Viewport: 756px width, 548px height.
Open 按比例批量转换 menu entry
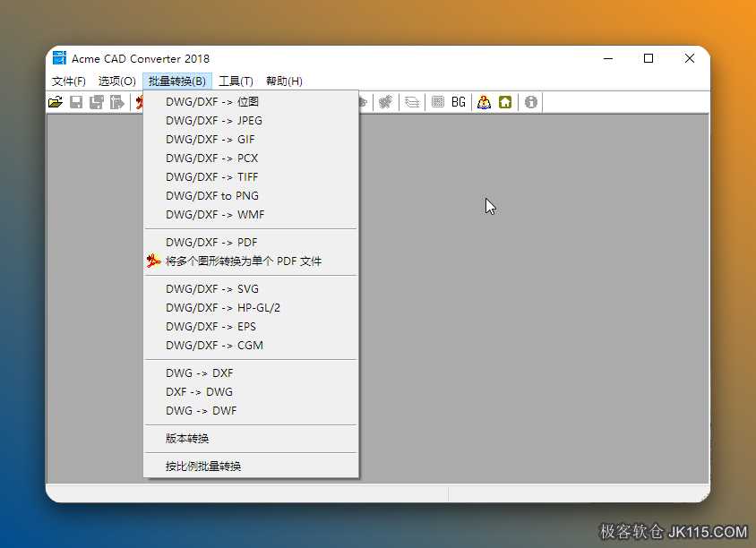[251, 466]
